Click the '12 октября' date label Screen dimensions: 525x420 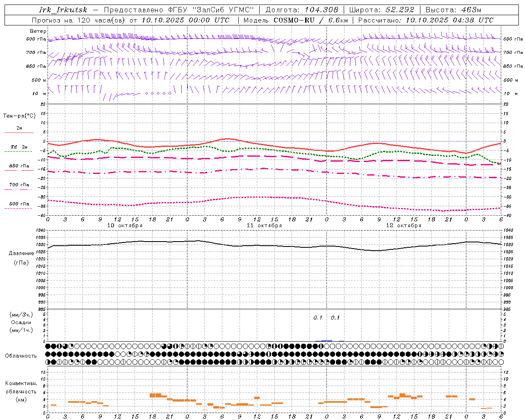click(404, 226)
